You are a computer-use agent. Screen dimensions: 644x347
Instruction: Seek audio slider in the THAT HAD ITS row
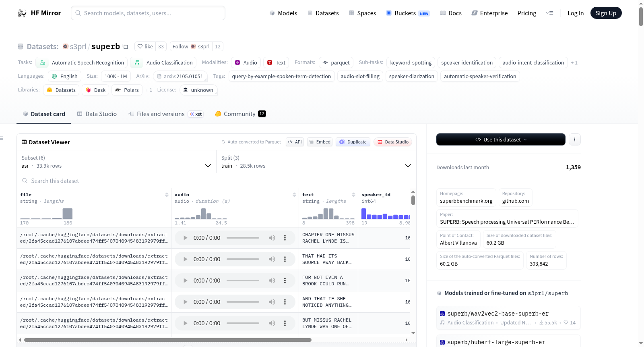(243, 259)
